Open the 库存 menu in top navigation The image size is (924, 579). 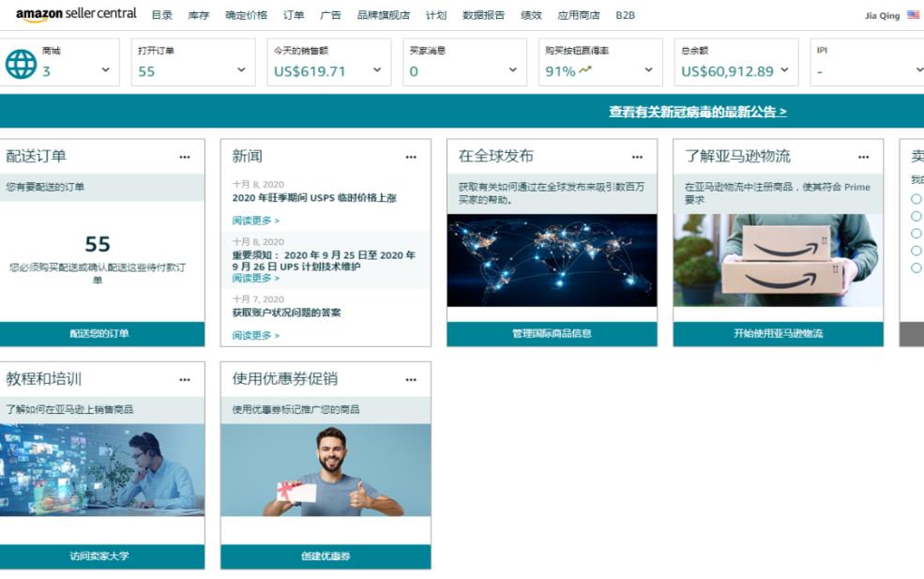tap(198, 15)
